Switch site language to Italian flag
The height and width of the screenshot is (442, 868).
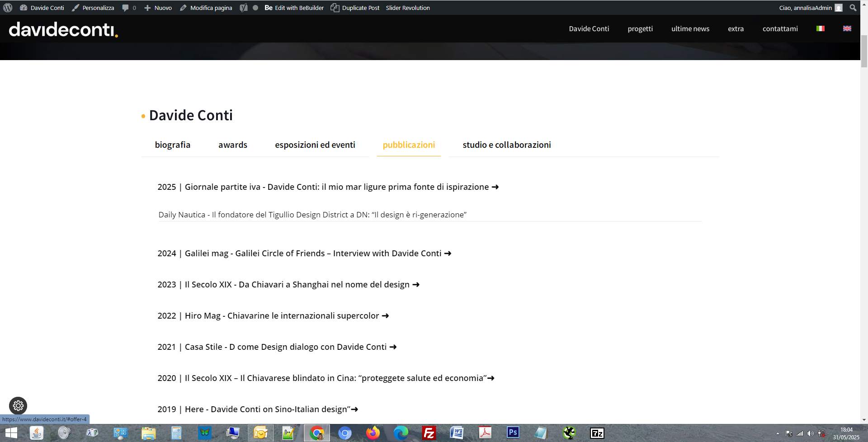click(x=820, y=28)
